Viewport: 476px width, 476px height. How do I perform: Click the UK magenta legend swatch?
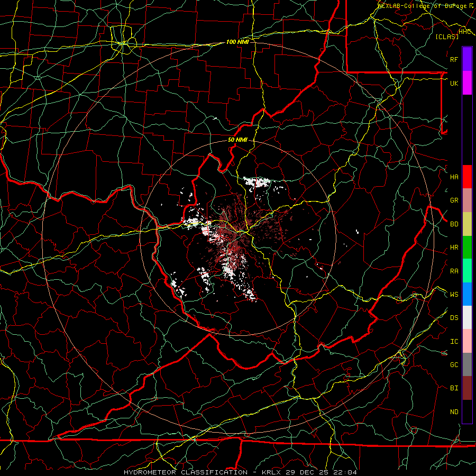pos(467,83)
